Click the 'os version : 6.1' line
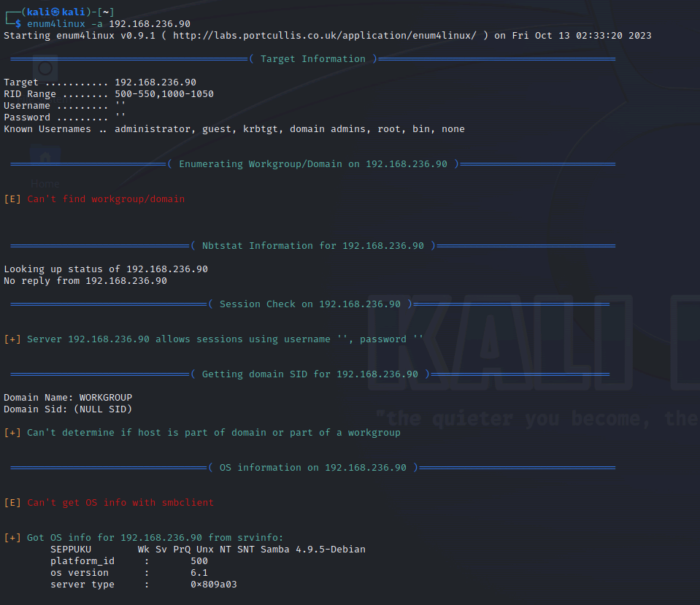 click(x=129, y=572)
